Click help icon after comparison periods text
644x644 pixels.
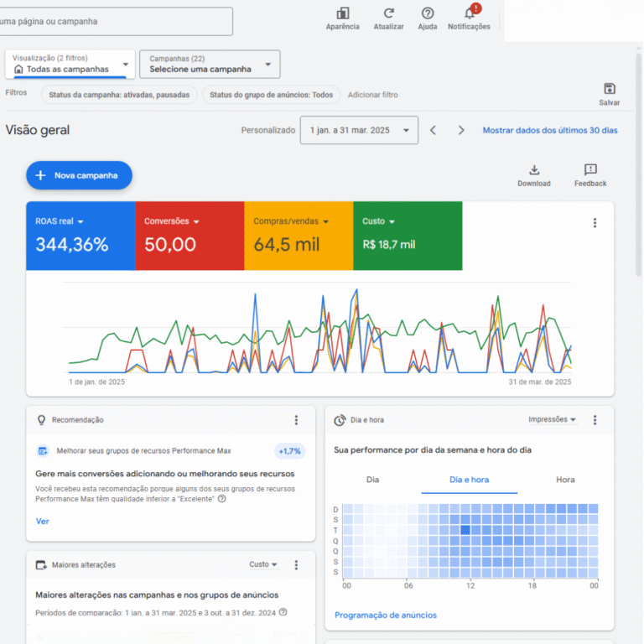tap(283, 612)
